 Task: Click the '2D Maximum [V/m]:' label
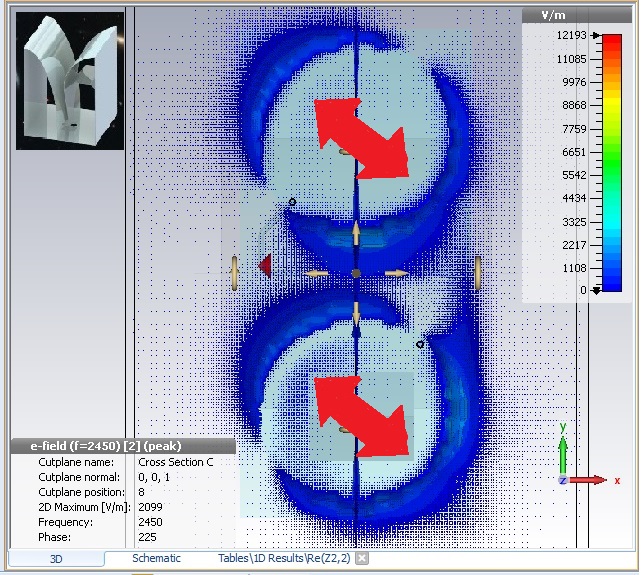(84, 507)
